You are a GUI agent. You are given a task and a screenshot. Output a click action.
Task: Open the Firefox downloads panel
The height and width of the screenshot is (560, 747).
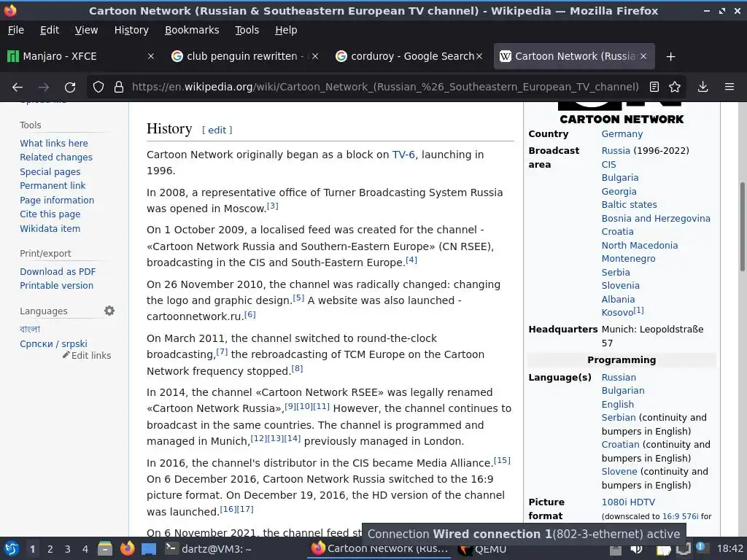point(703,87)
